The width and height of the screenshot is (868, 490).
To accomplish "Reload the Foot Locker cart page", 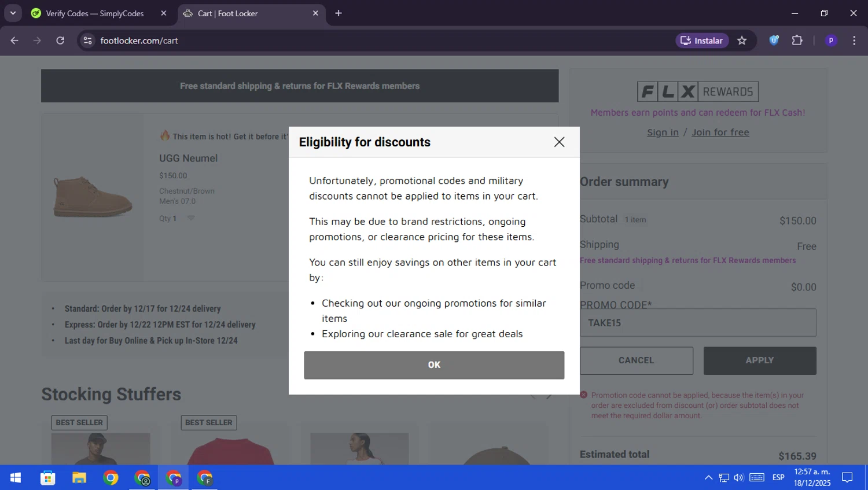I will [60, 40].
